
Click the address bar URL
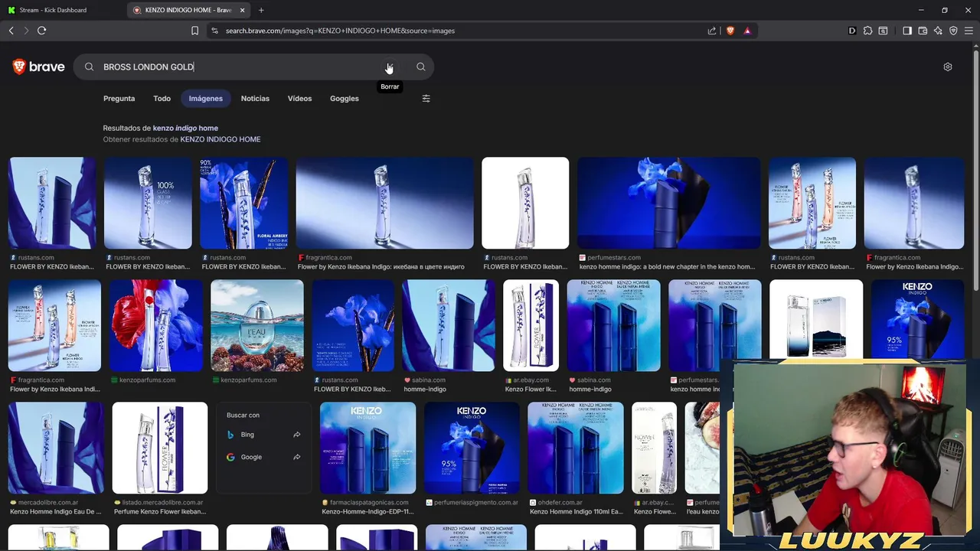coord(340,31)
